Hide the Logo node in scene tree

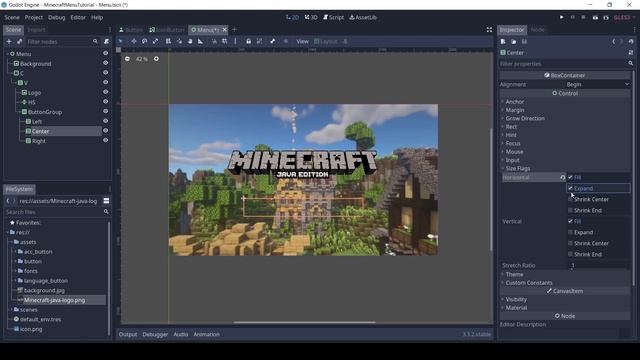coord(105,92)
